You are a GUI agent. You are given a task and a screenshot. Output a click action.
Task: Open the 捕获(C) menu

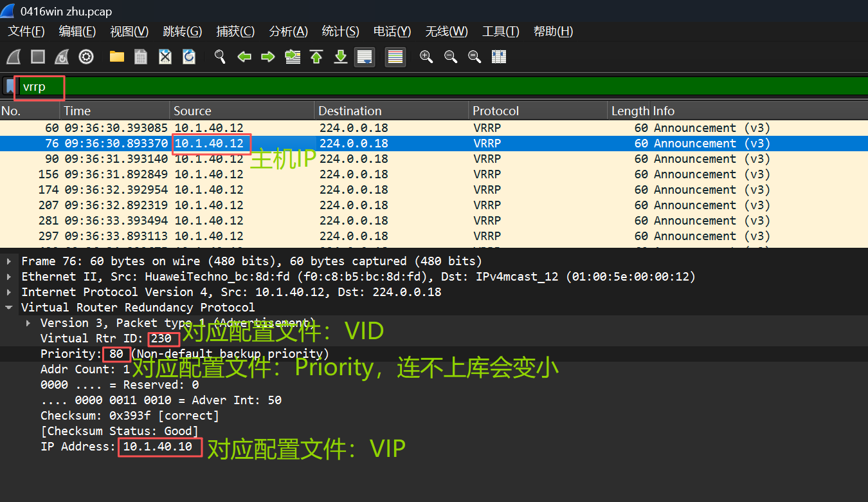[x=235, y=32]
